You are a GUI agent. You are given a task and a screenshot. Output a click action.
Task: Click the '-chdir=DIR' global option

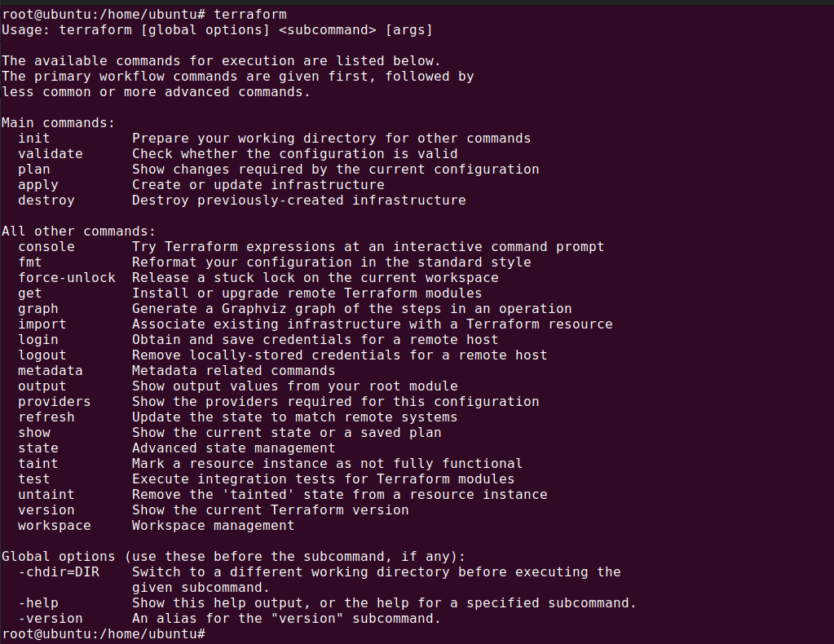click(x=59, y=572)
